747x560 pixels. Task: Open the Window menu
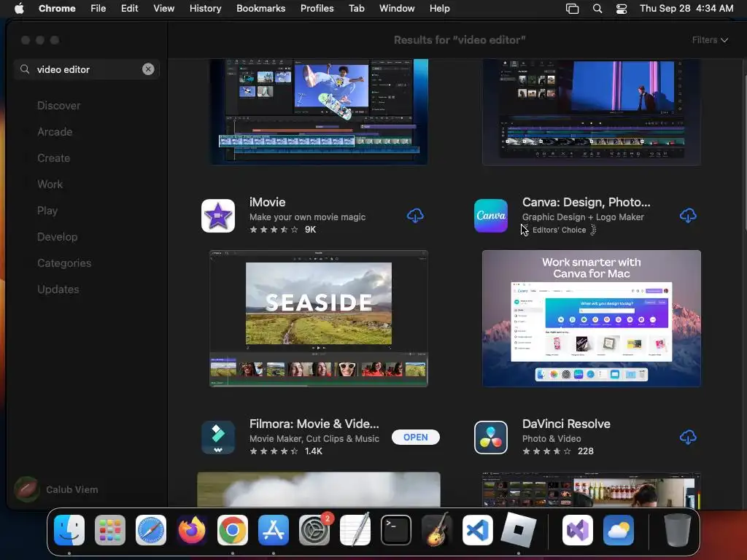(397, 9)
